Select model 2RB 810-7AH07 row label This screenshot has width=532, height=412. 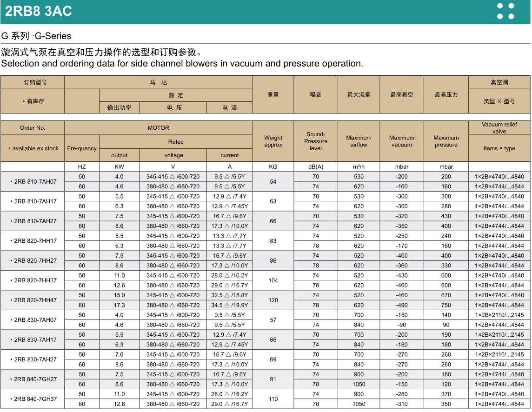(x=33, y=182)
